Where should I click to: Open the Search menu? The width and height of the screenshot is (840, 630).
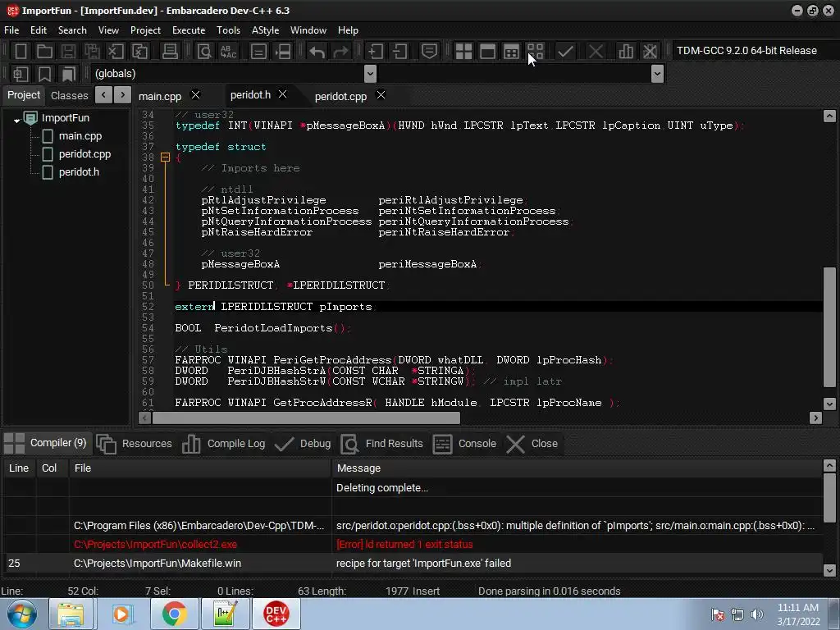point(72,30)
